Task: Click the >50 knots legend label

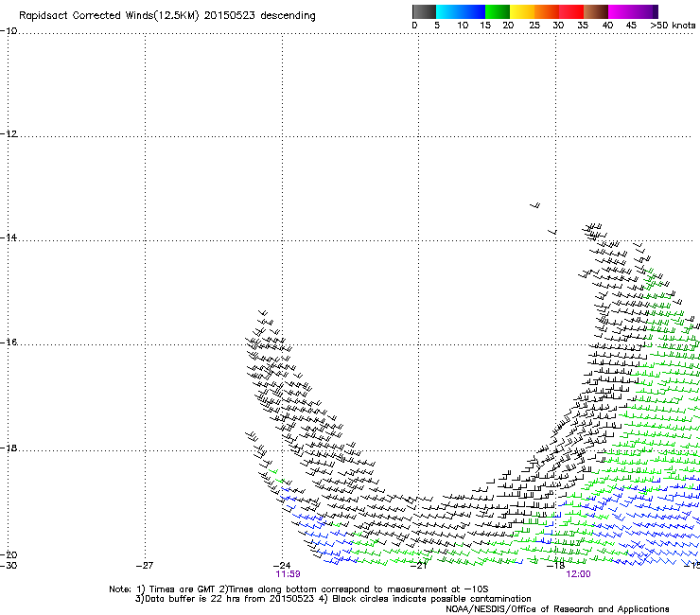Action: point(673,26)
